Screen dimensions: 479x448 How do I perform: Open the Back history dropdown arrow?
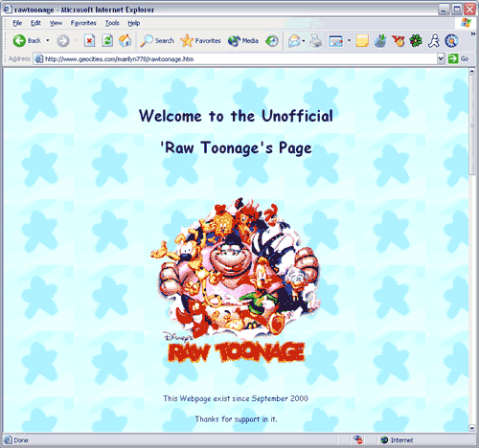48,40
